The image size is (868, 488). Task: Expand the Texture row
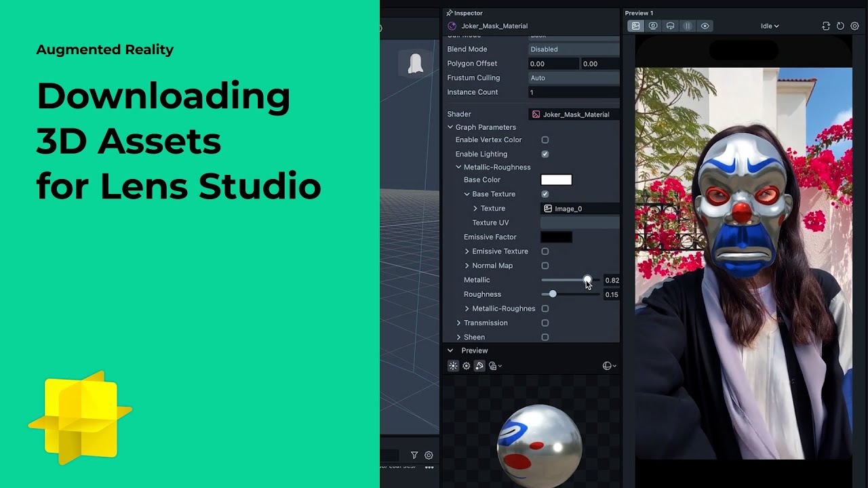475,209
